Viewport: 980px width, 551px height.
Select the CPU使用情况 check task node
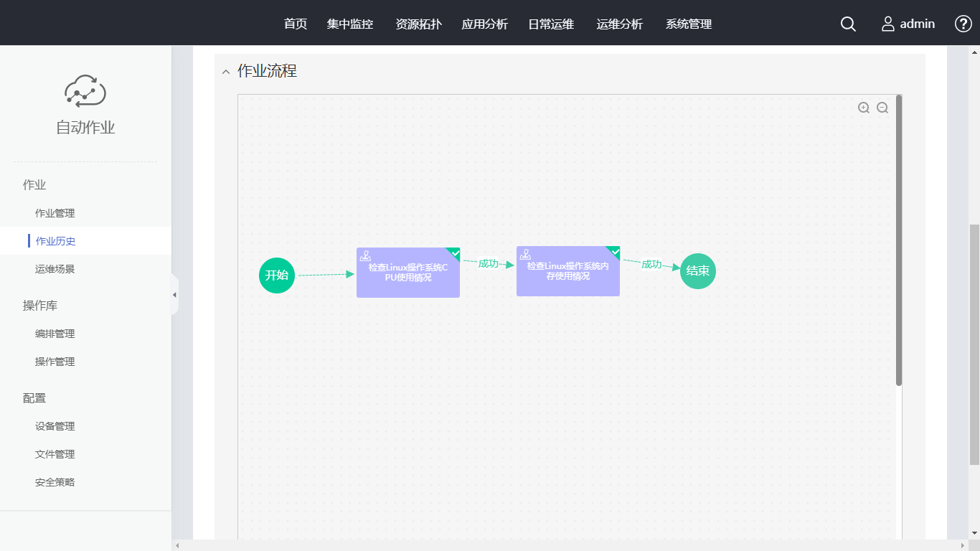[x=407, y=273]
